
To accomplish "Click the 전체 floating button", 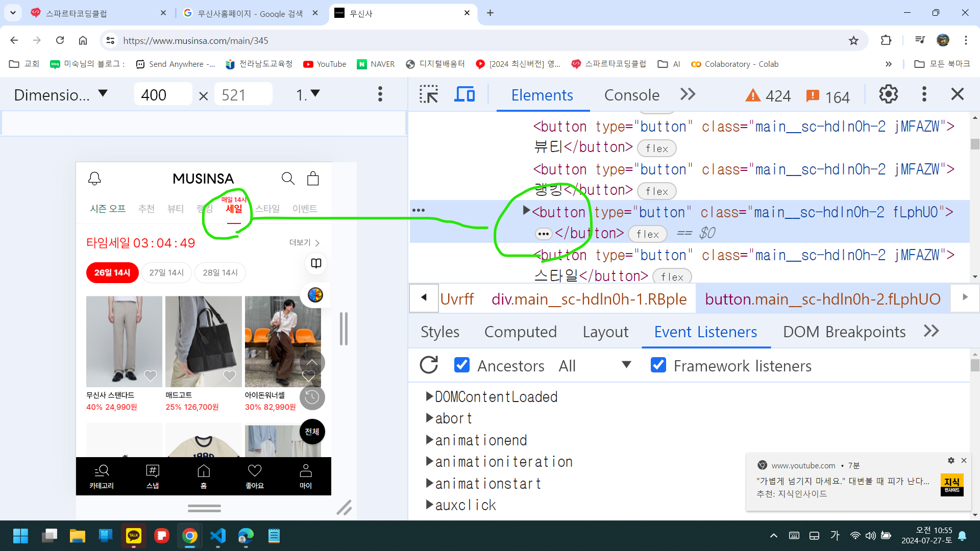I will point(312,432).
